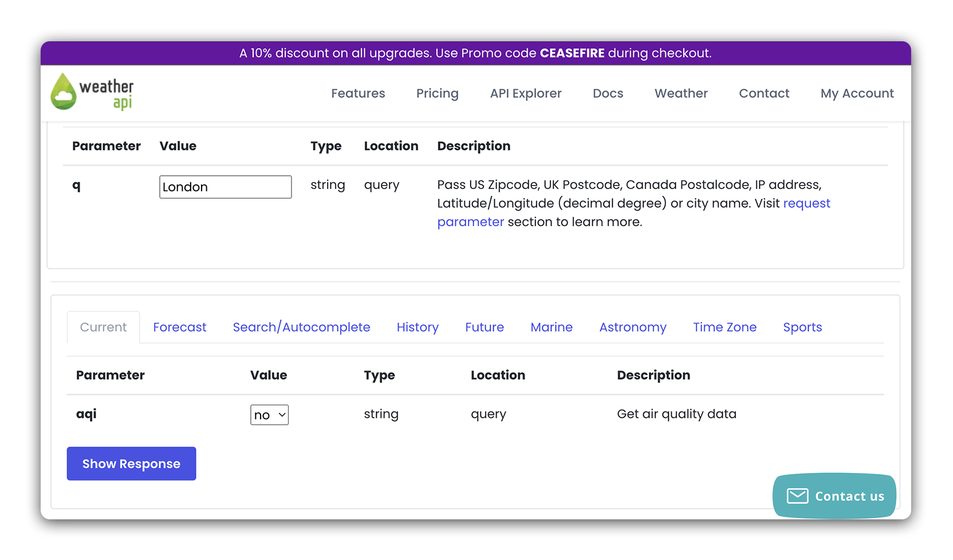Open the Astronomy tab

tap(633, 328)
